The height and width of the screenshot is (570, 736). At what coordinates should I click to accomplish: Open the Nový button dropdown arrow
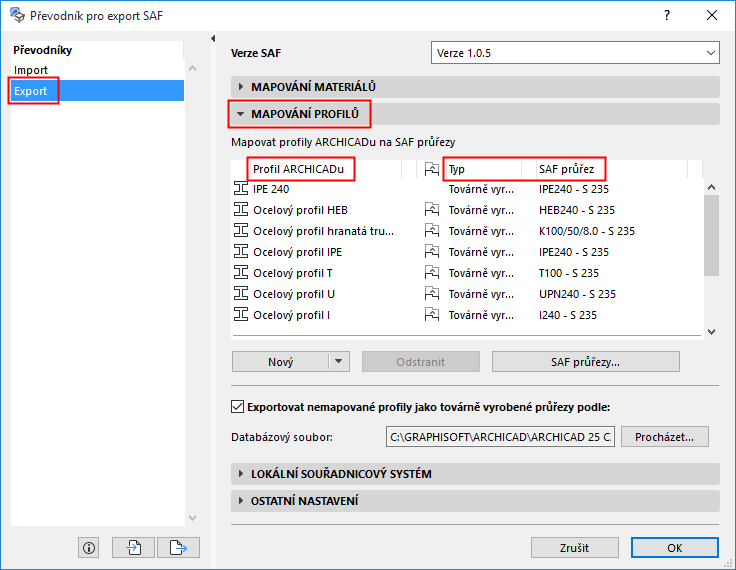(x=339, y=362)
